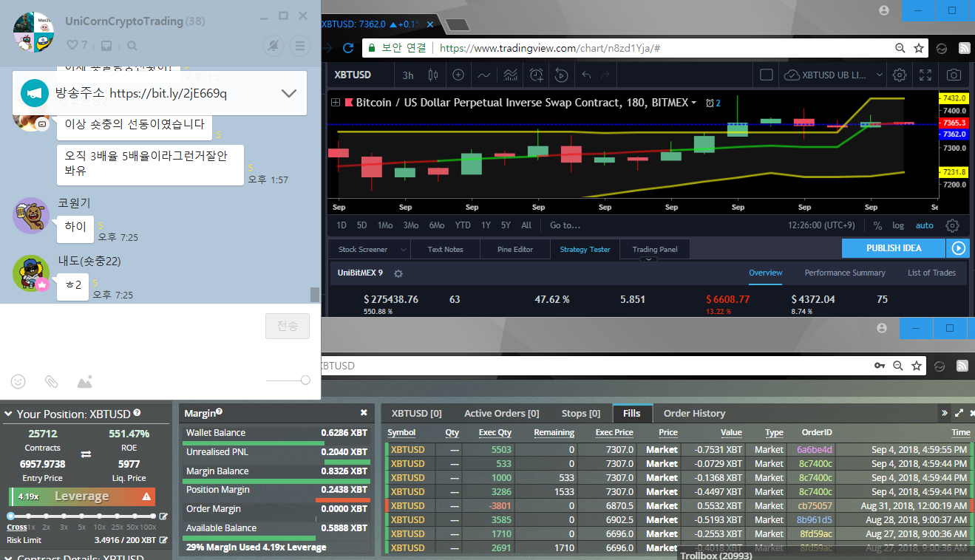The image size is (975, 560).
Task: Open the UniBitMEX 9 strategy settings gear
Action: pos(398,273)
